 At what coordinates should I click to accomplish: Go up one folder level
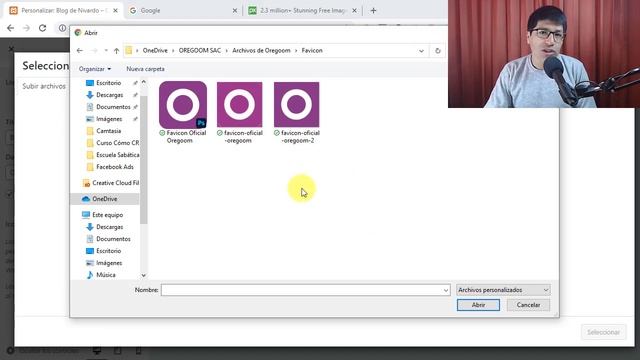tap(117, 51)
